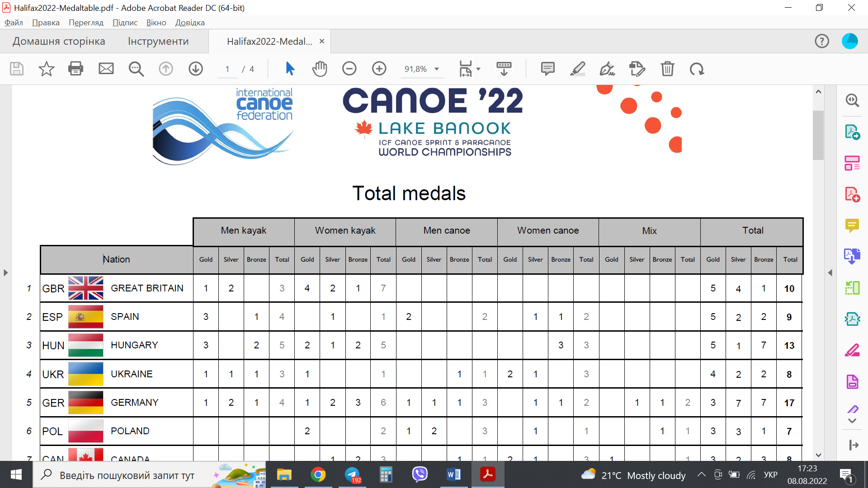This screenshot has width=868, height=488.
Task: Add a sticky note comment
Action: pos(547,69)
